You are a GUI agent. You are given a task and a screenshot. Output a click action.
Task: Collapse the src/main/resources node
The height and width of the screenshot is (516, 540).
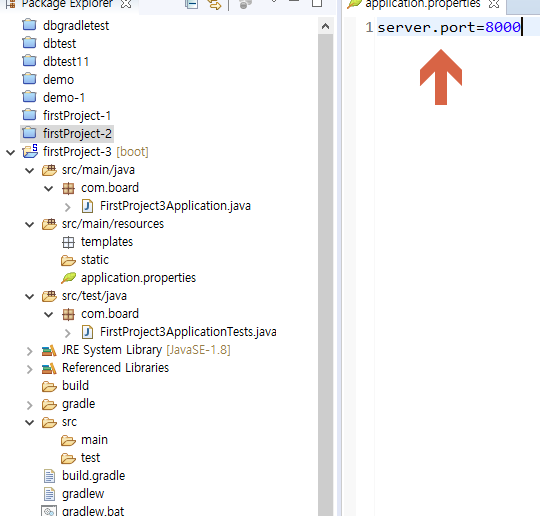[x=30, y=224]
